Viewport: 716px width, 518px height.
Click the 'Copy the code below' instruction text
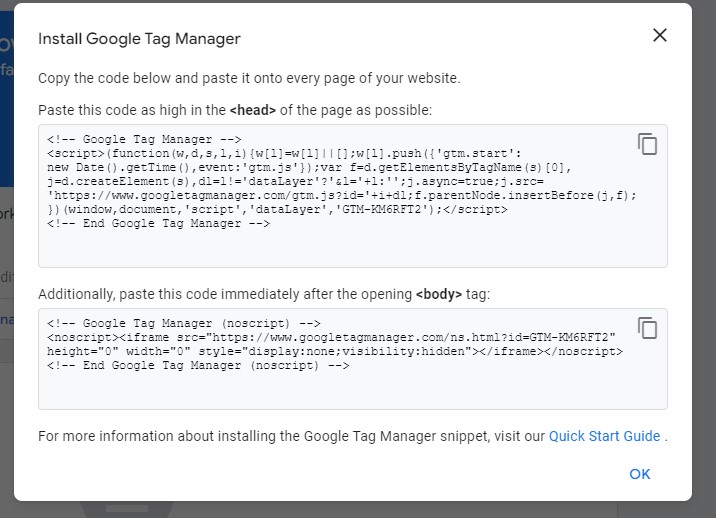click(249, 78)
